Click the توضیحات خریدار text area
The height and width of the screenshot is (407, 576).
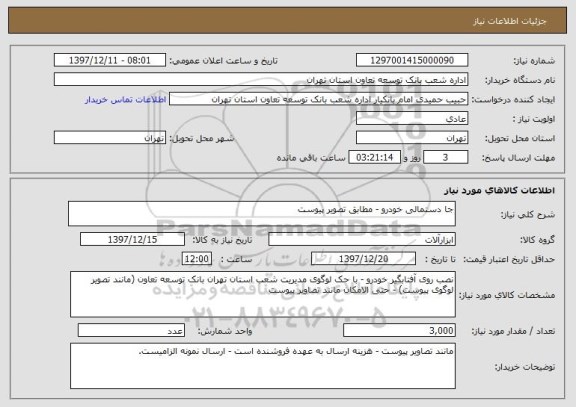point(263,366)
